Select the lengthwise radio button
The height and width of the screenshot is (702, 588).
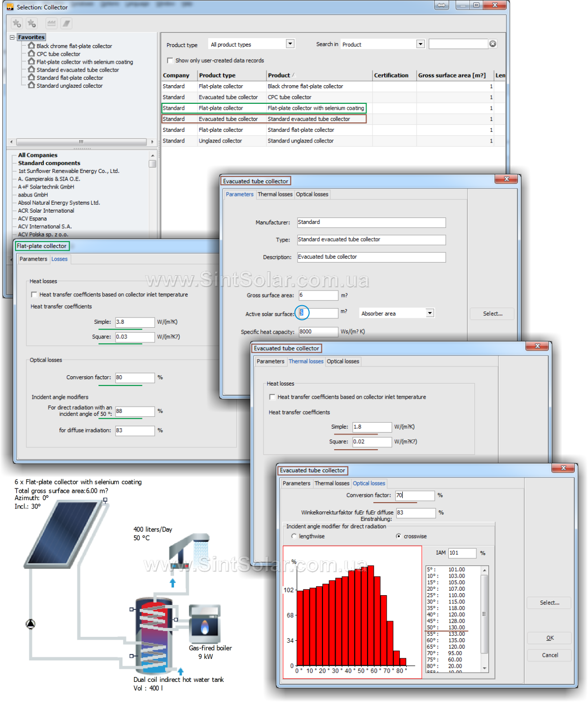[x=294, y=536]
